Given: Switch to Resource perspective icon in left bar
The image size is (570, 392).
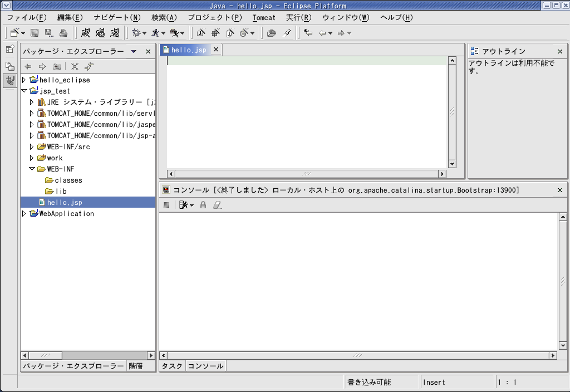Looking at the screenshot, I should (10, 66).
